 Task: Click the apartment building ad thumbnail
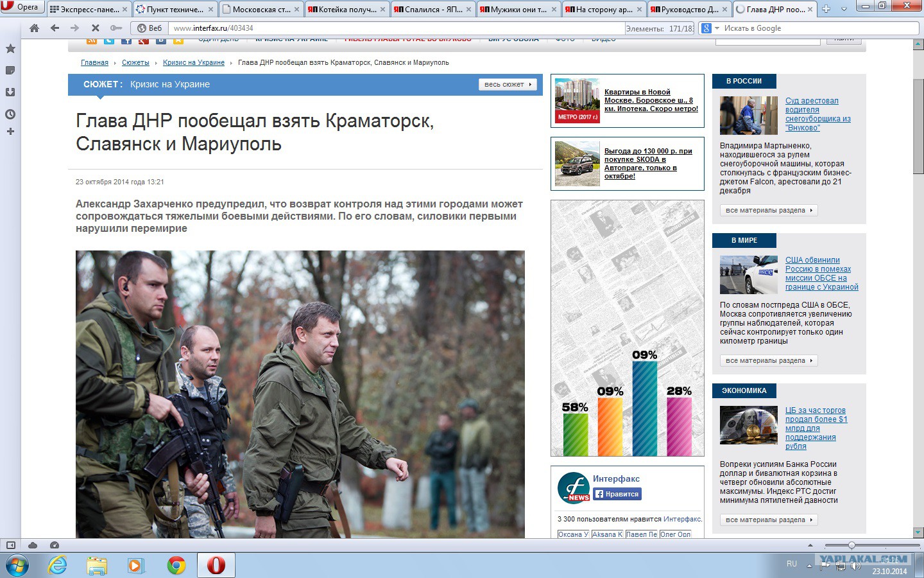(x=577, y=100)
